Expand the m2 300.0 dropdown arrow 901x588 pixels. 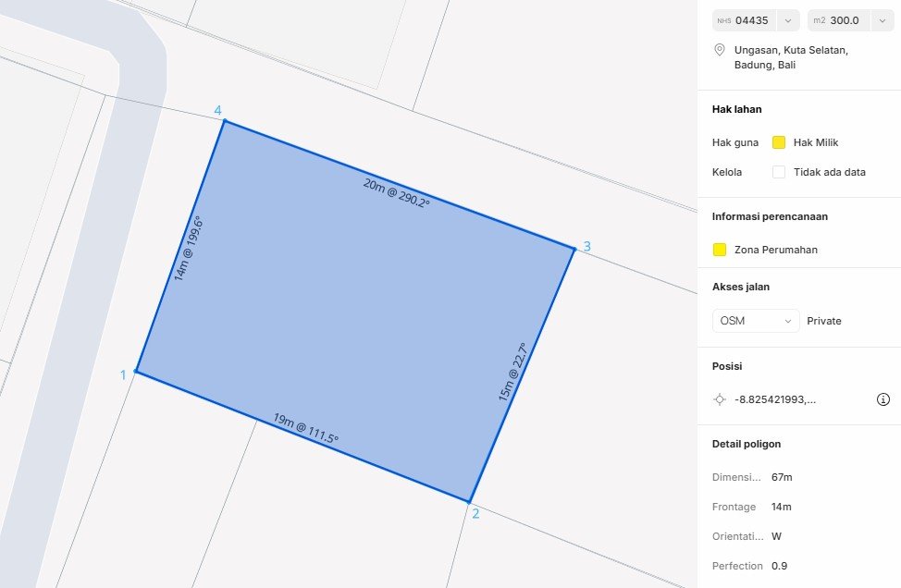click(x=880, y=20)
